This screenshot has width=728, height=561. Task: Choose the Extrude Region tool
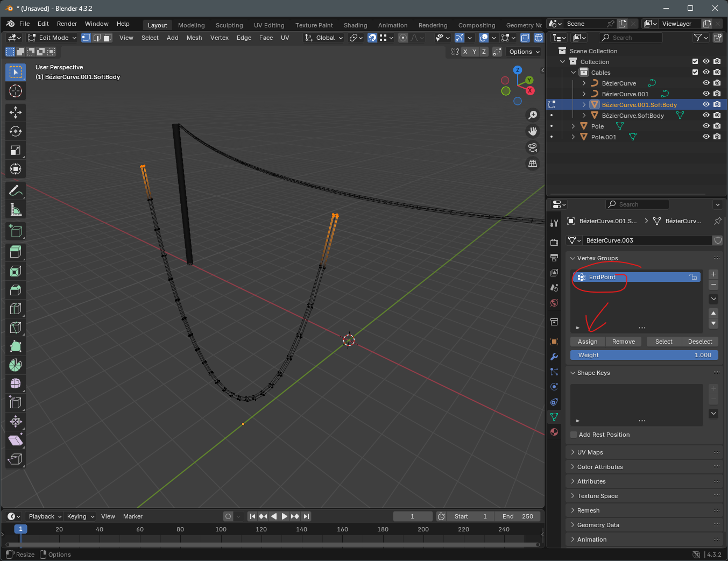tap(16, 252)
